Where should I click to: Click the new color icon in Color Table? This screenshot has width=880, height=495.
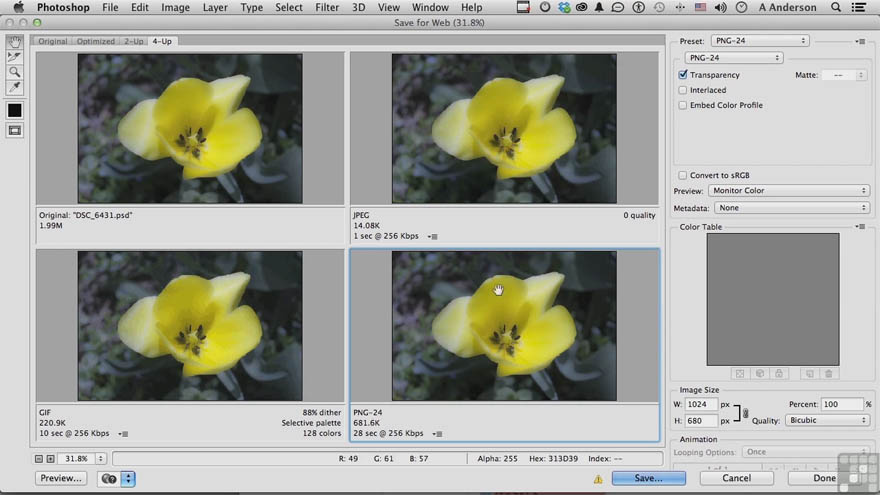click(809, 374)
